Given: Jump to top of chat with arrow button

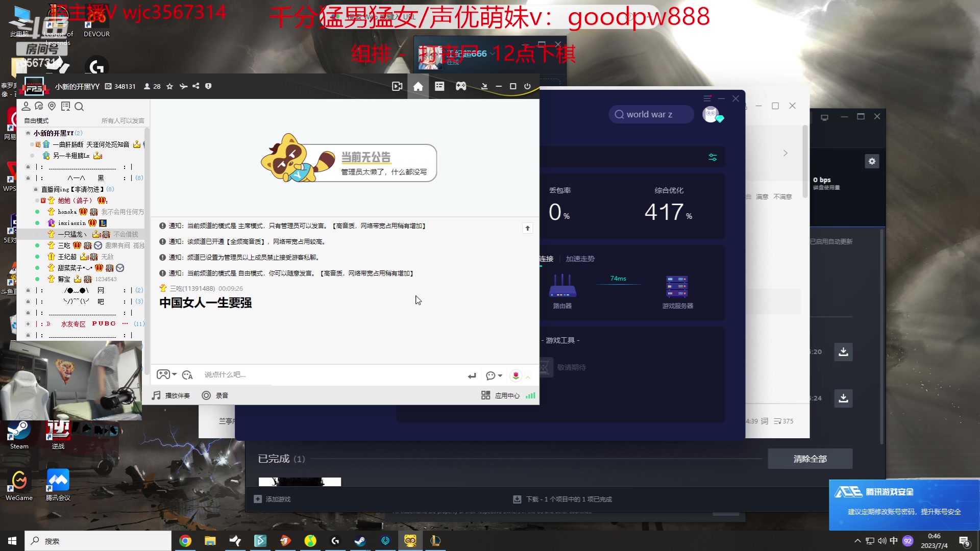Looking at the screenshot, I should point(528,228).
